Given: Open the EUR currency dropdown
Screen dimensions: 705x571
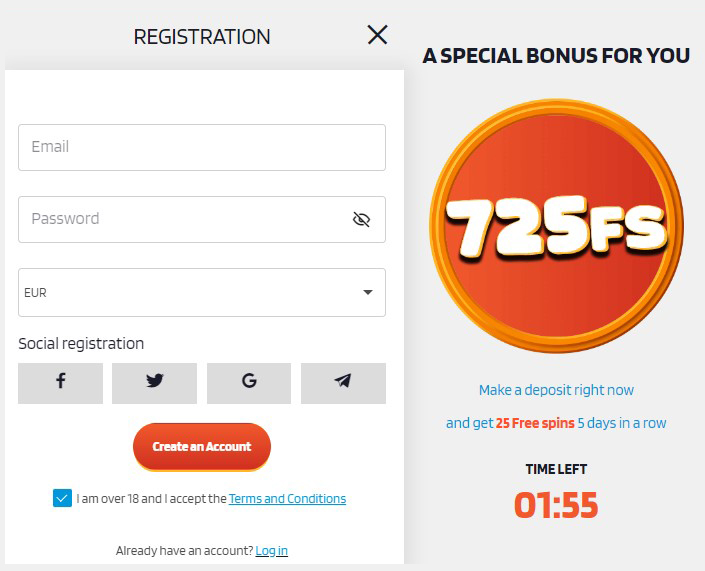Looking at the screenshot, I should click(190, 293).
